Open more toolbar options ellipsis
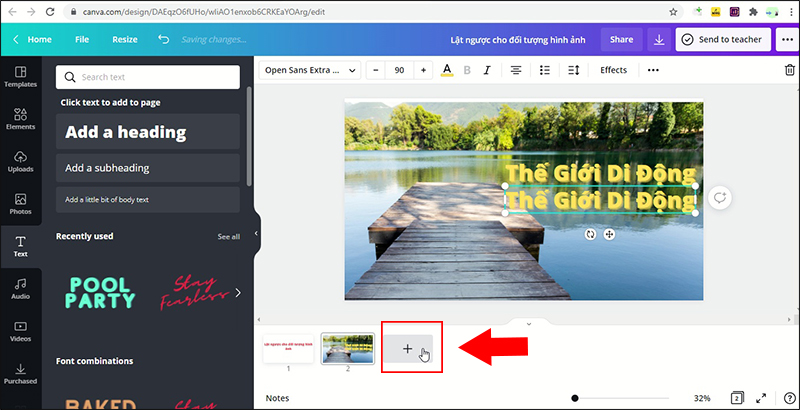 tap(653, 70)
